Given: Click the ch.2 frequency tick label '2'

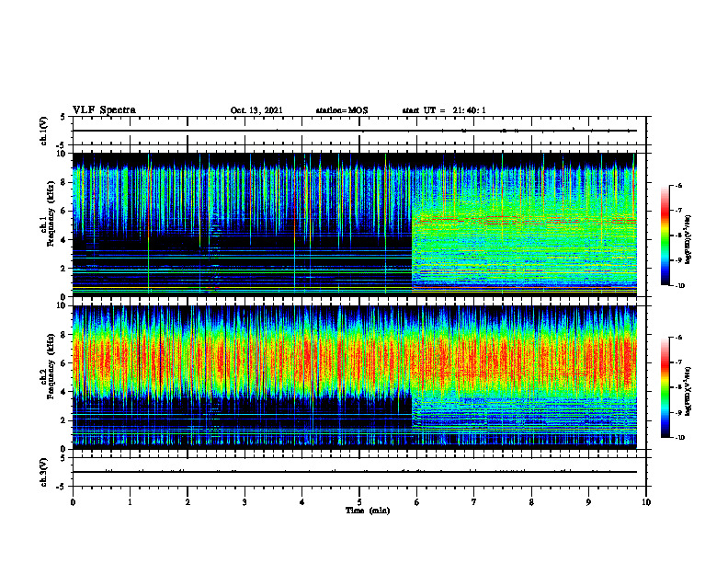Looking at the screenshot, I should point(64,420).
